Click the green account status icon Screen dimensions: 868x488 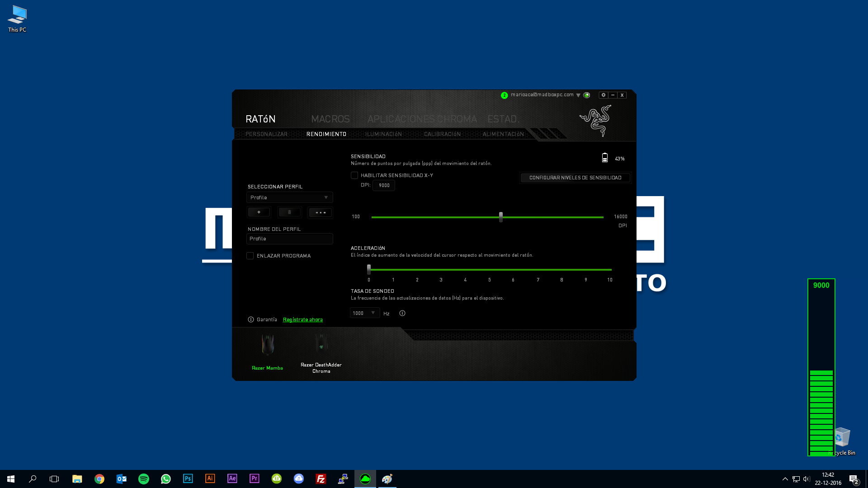(x=504, y=95)
